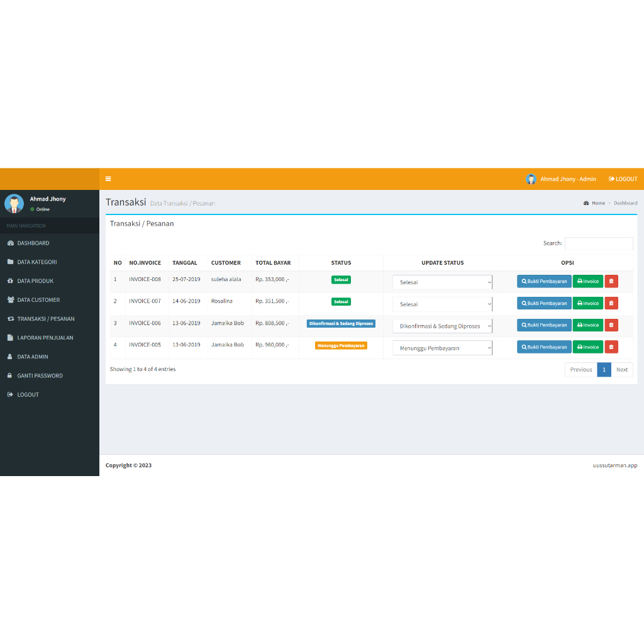Image resolution: width=644 pixels, height=644 pixels.
Task: Open update status dropdown for INVOICE-008
Action: tap(442, 282)
